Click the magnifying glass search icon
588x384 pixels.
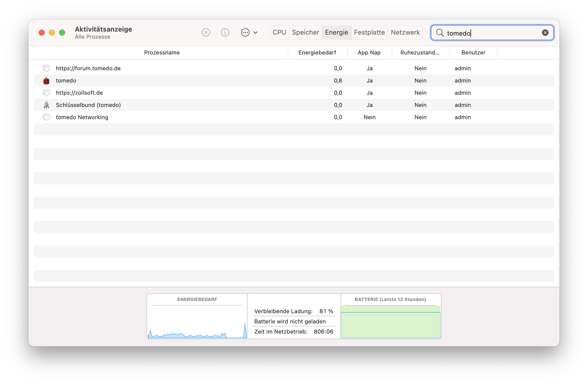click(x=440, y=33)
